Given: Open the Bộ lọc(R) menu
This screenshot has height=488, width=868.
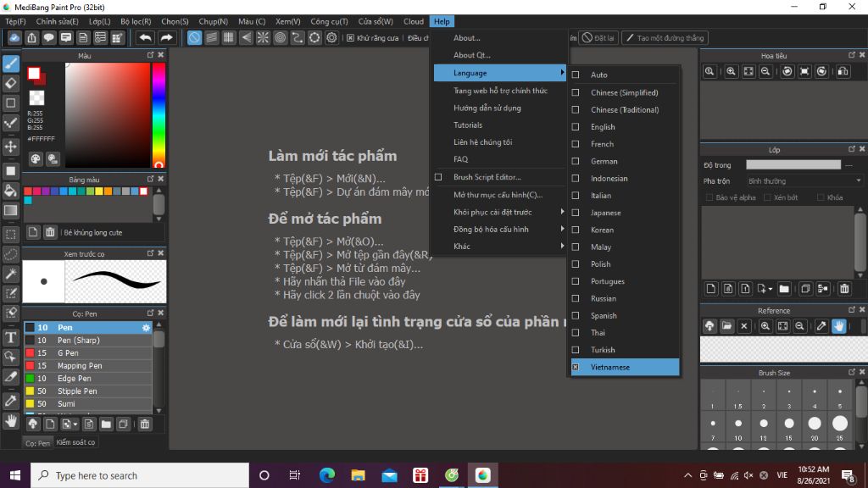Looking at the screenshot, I should pos(136,21).
